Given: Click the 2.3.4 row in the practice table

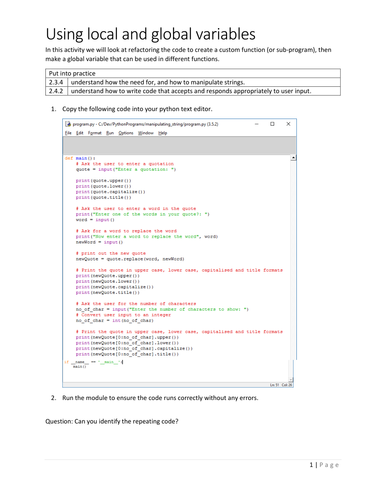Looking at the screenshot, I should (193, 82).
